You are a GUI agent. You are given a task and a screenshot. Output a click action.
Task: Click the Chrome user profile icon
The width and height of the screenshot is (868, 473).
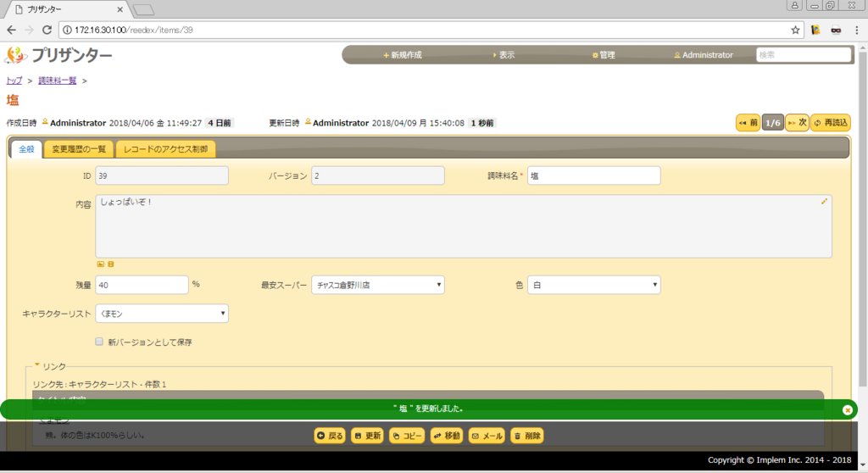(795, 5)
